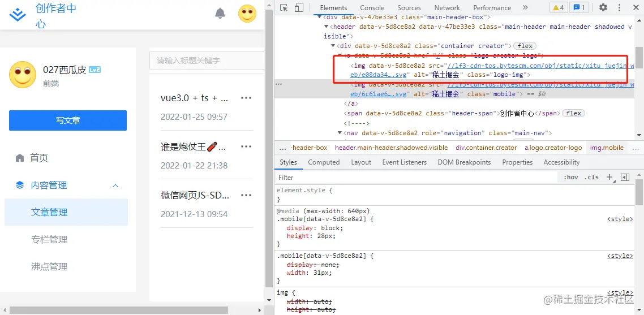Switch to the Elements tab
The image size is (644, 315).
[333, 8]
